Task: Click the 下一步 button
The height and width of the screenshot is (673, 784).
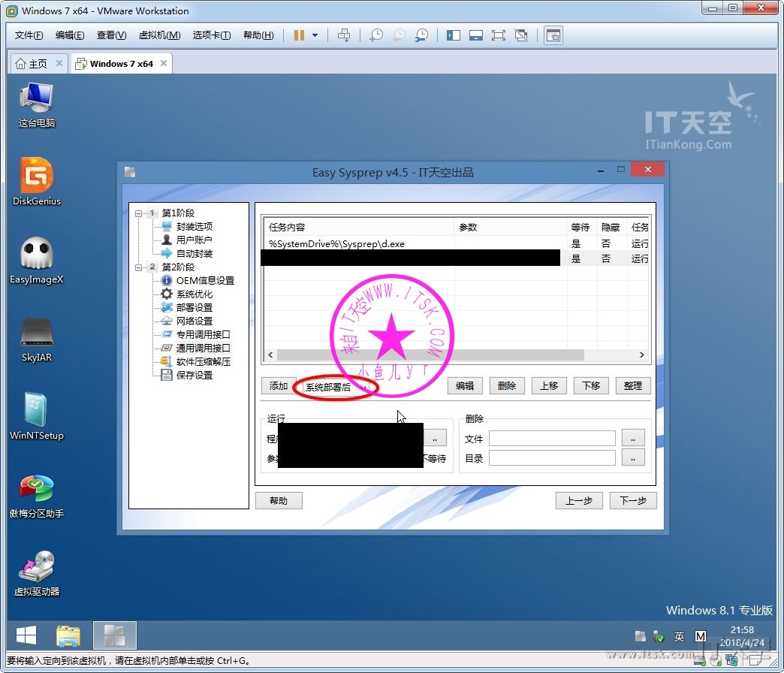Action: pyautogui.click(x=632, y=501)
